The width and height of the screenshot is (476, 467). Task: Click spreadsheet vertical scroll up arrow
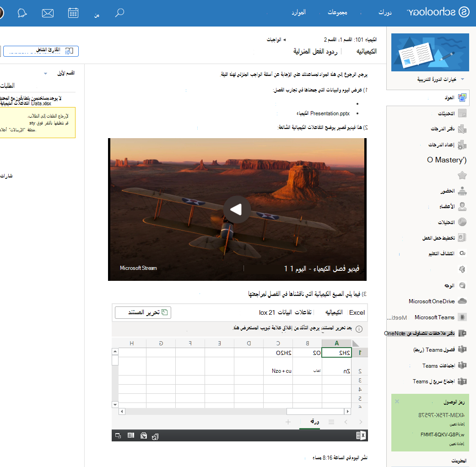pyautogui.click(x=115, y=351)
